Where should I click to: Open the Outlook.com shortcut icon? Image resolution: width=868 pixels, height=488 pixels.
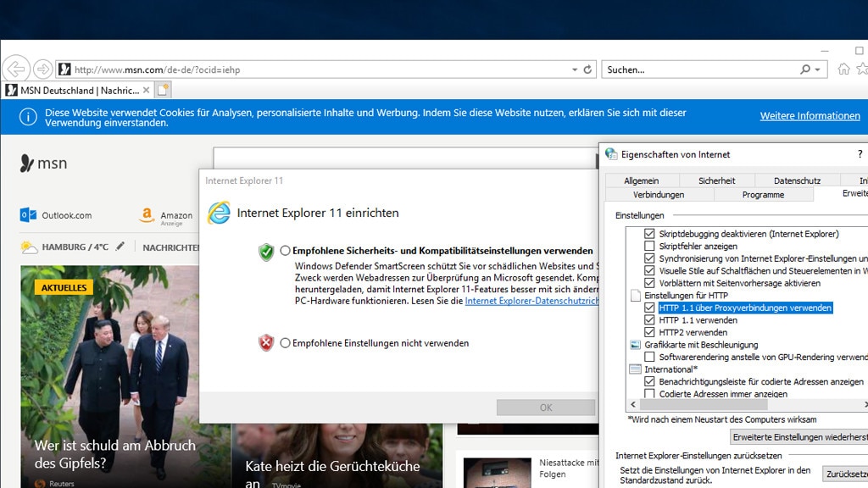[28, 214]
